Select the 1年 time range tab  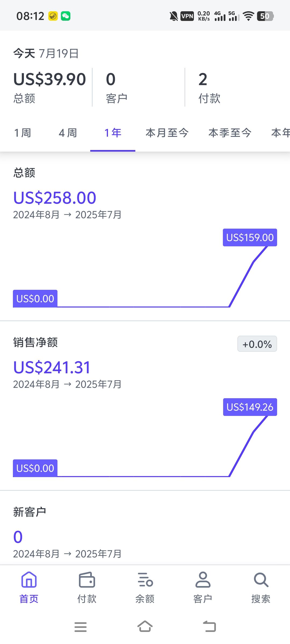point(113,133)
